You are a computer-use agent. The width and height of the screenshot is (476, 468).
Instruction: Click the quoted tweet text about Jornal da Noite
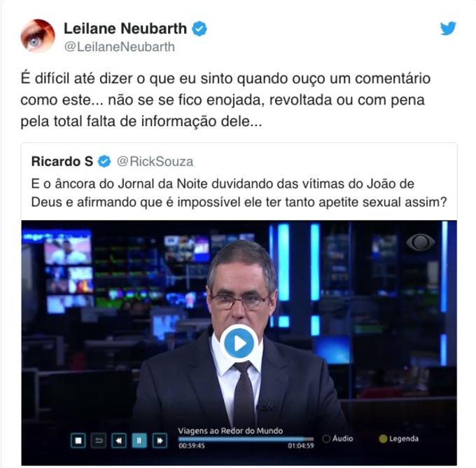point(239,193)
